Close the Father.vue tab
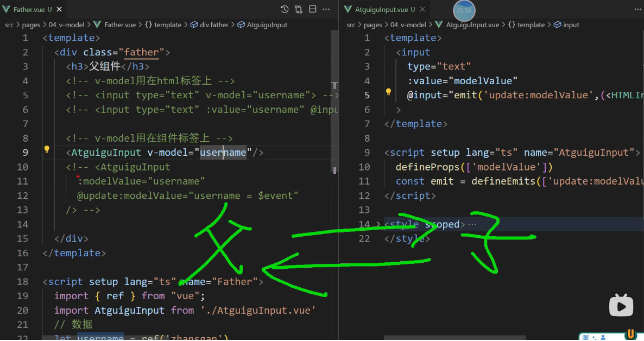The width and height of the screenshot is (644, 341). coord(59,9)
